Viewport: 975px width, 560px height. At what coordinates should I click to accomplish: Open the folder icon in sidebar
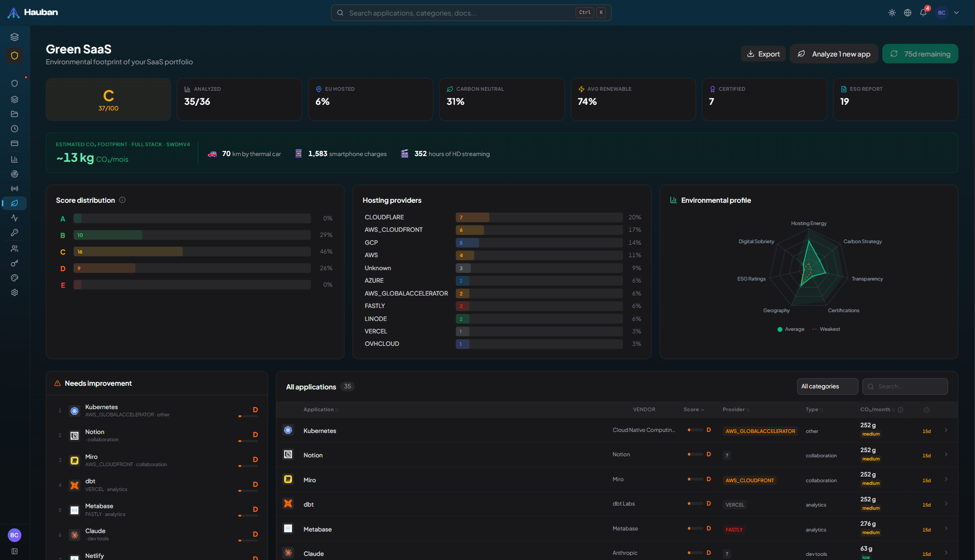15,114
